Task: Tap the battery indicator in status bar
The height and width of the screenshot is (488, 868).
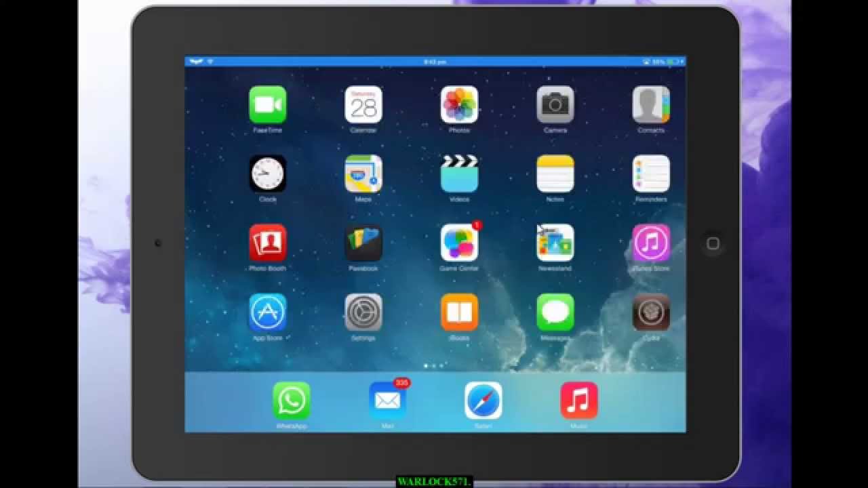Action: pos(673,62)
